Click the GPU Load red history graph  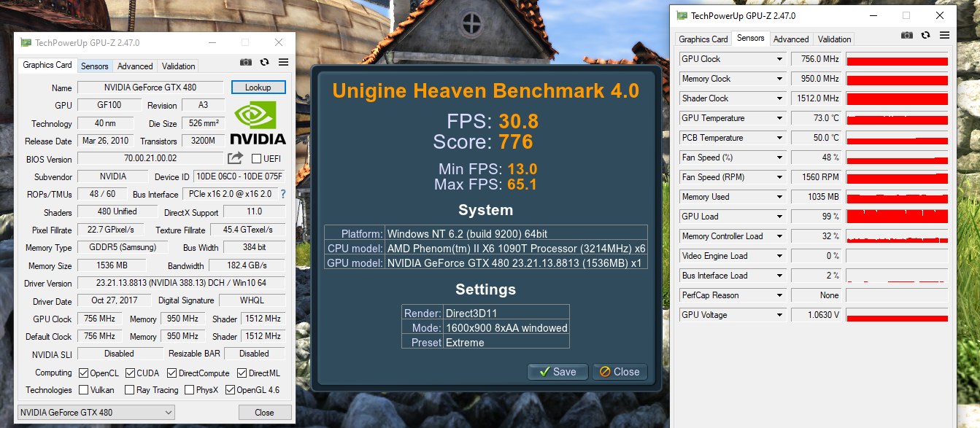pos(897,217)
